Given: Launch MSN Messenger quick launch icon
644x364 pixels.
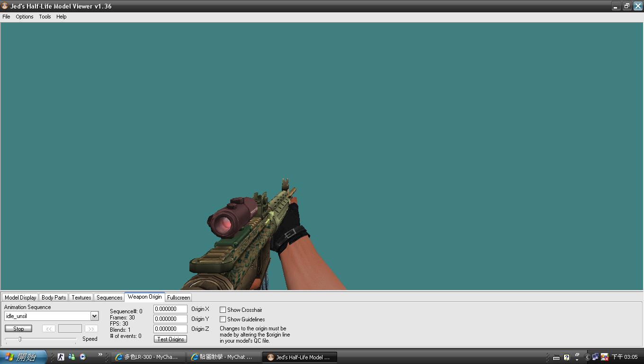Looking at the screenshot, I should click(x=72, y=357).
